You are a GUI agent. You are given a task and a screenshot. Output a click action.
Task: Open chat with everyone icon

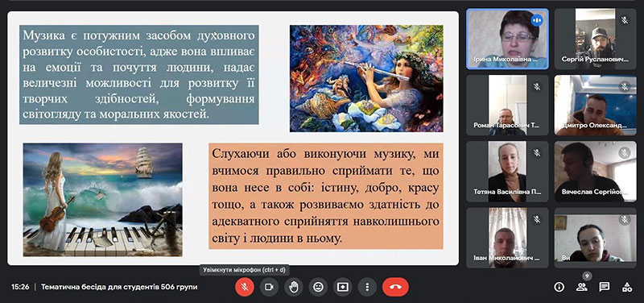(x=604, y=287)
